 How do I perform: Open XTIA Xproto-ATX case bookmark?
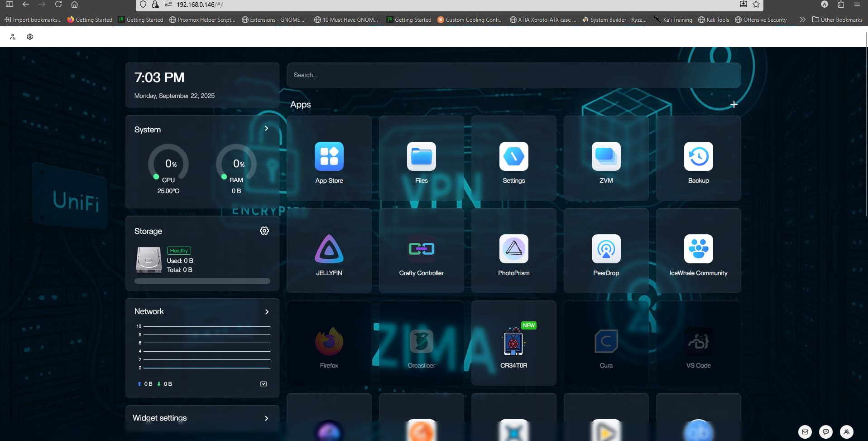pyautogui.click(x=543, y=19)
